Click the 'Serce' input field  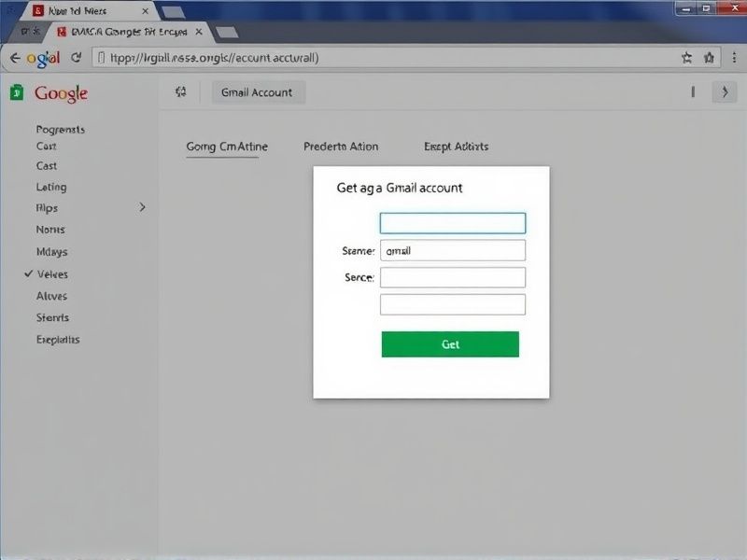click(453, 277)
